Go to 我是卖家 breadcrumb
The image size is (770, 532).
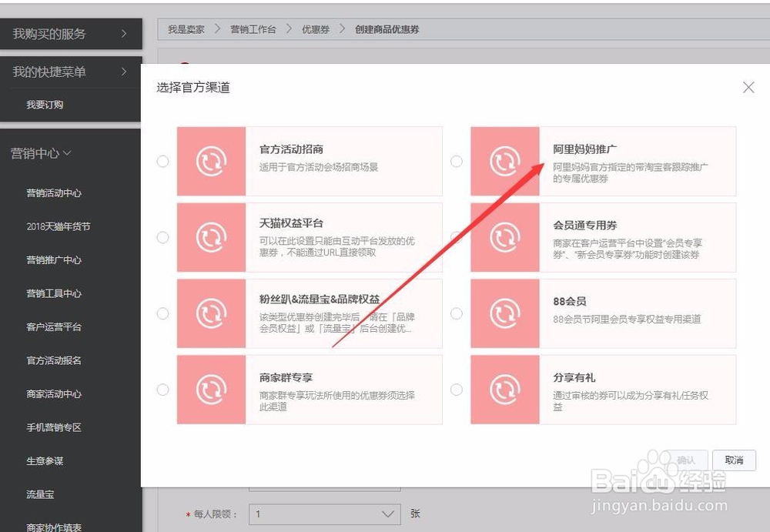click(186, 29)
